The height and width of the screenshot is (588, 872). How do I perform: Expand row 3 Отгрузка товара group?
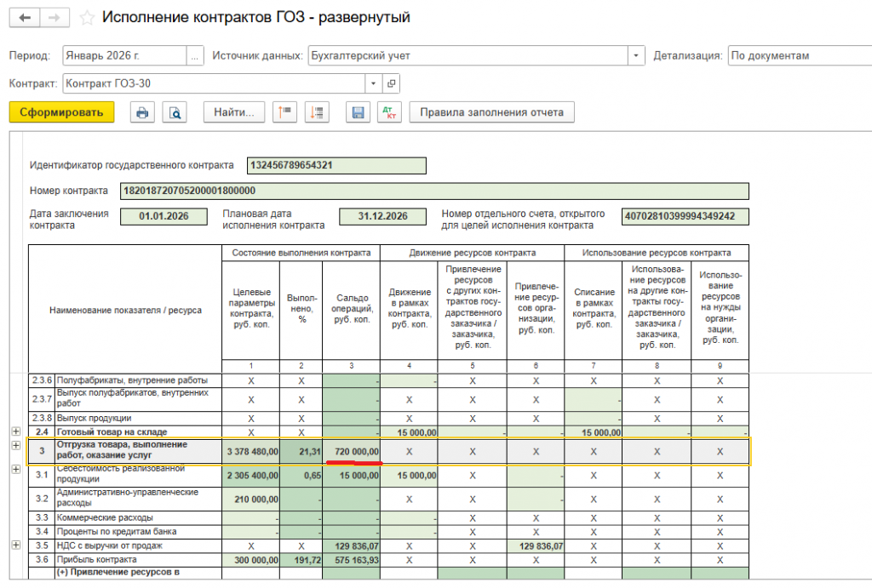click(x=15, y=446)
